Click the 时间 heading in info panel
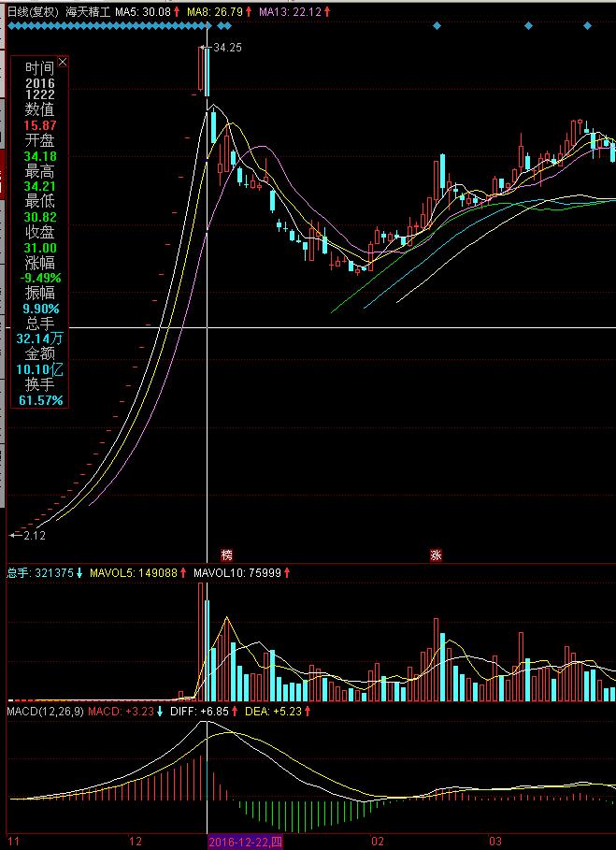The image size is (616, 850). 40,68
